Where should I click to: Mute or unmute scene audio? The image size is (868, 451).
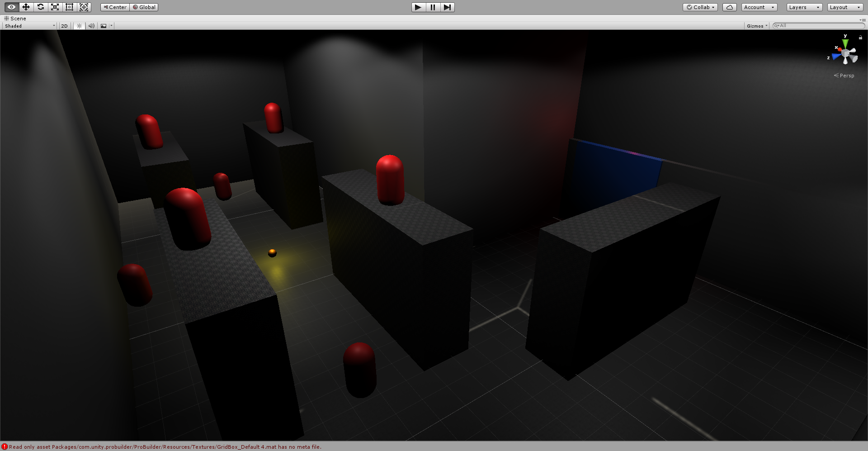(x=91, y=26)
